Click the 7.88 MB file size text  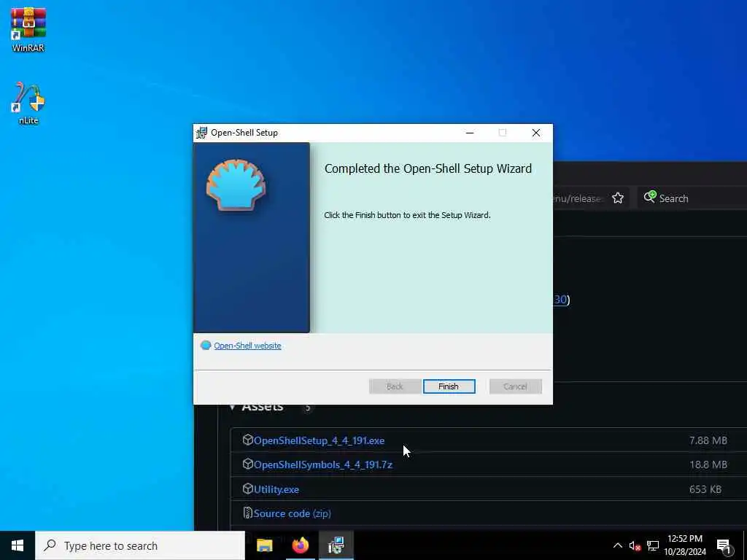click(708, 440)
